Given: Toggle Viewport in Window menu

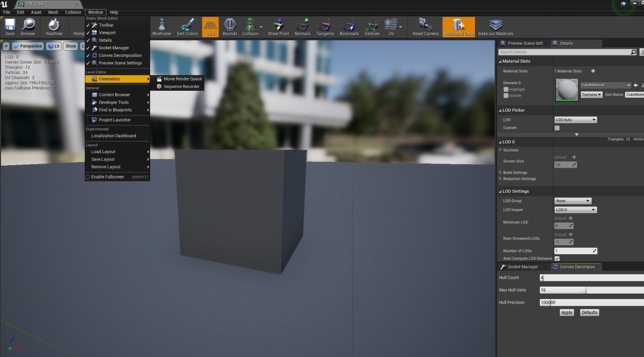Looking at the screenshot, I should (x=117, y=33).
